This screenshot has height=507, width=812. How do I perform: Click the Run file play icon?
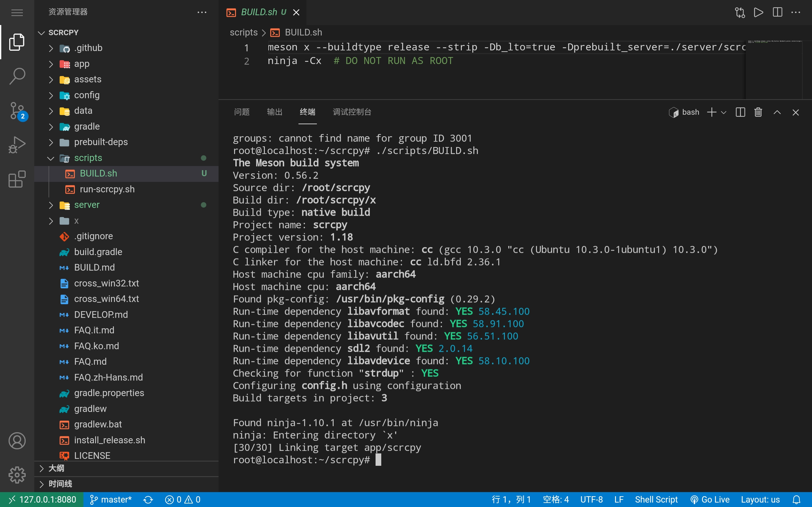[758, 12]
